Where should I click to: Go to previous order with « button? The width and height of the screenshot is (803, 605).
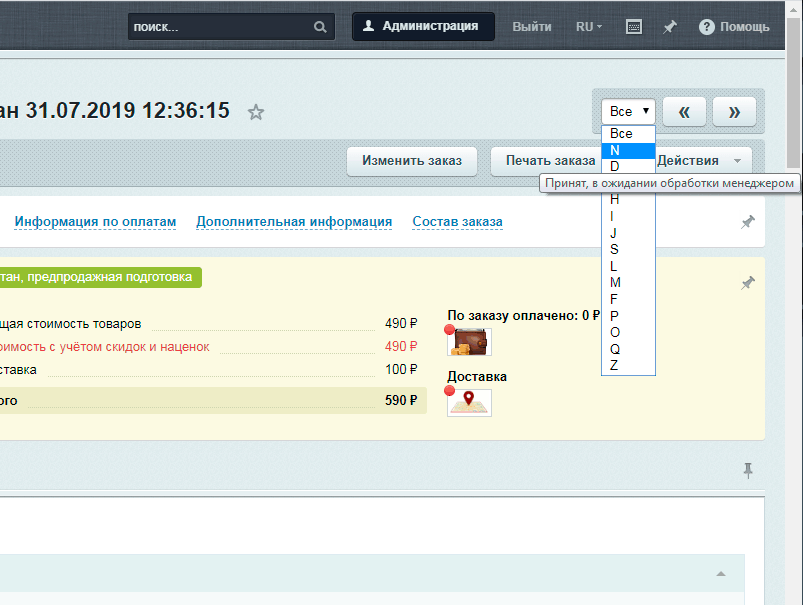point(685,111)
